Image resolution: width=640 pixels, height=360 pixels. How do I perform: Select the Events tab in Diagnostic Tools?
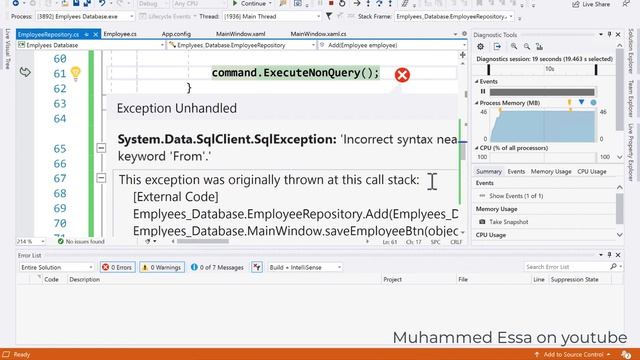516,171
